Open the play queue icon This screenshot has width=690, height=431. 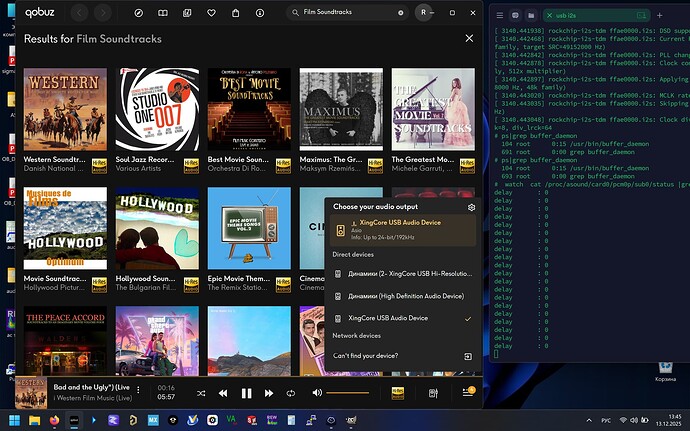tap(468, 392)
